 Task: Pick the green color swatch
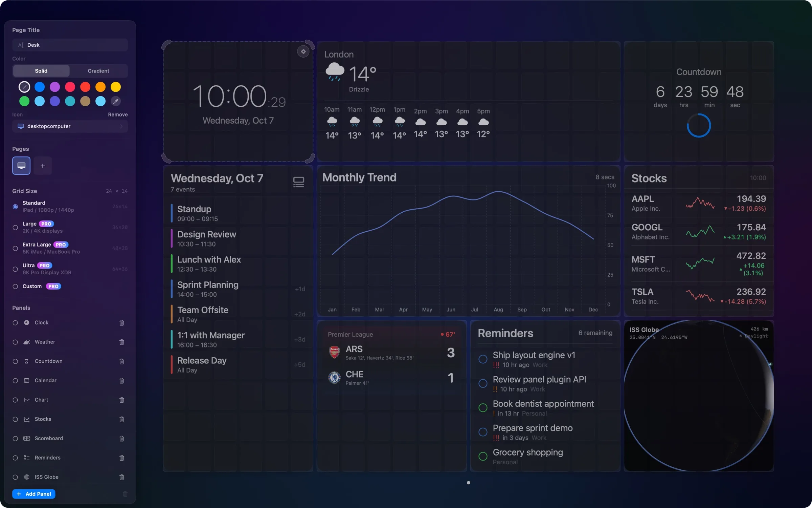pyautogui.click(x=24, y=101)
